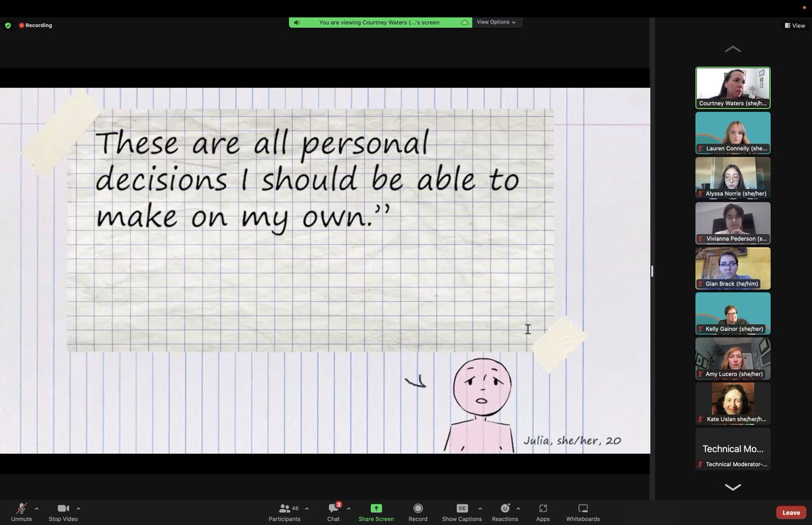Viewport: 812px width, 525px height.
Task: Show previous participants with up arrow
Action: (x=733, y=49)
